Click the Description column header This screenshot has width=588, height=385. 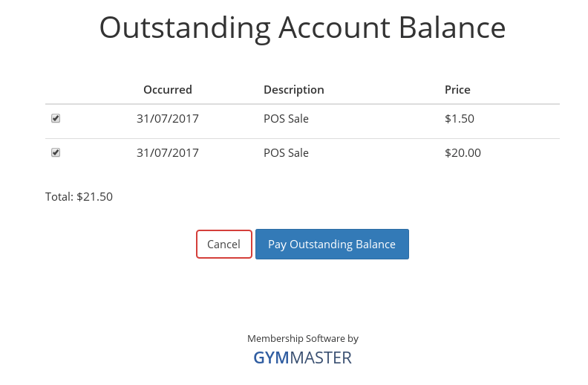(293, 90)
